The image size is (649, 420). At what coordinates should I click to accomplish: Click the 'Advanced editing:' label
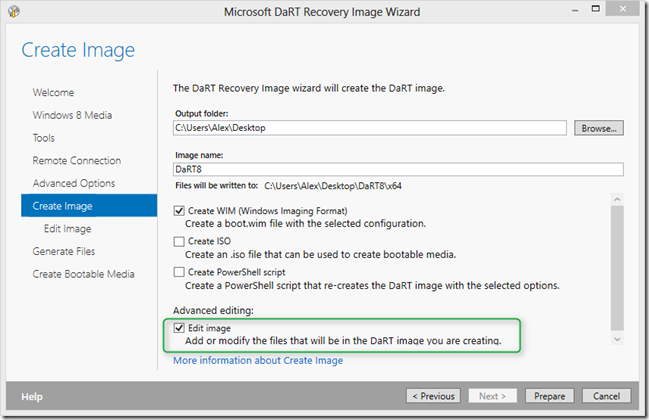[x=213, y=310]
